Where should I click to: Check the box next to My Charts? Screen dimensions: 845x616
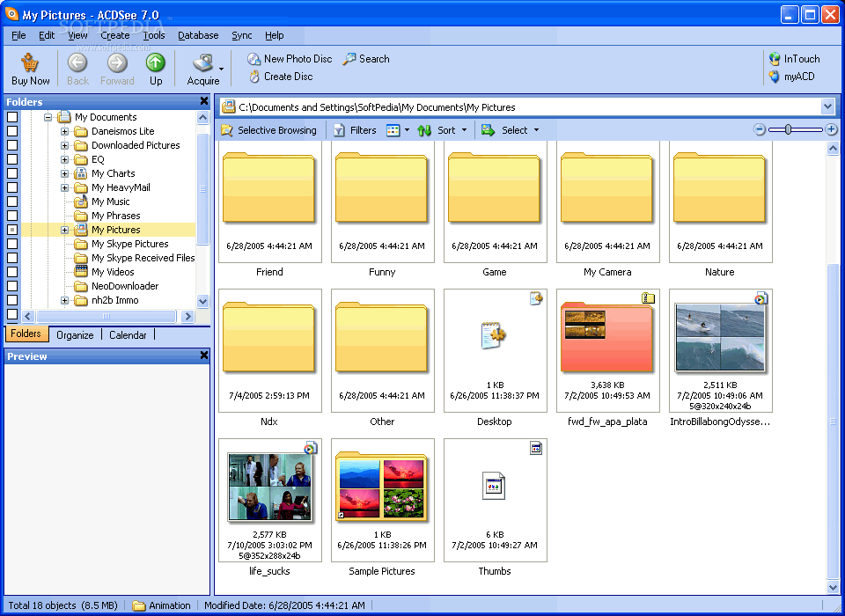tap(12, 173)
